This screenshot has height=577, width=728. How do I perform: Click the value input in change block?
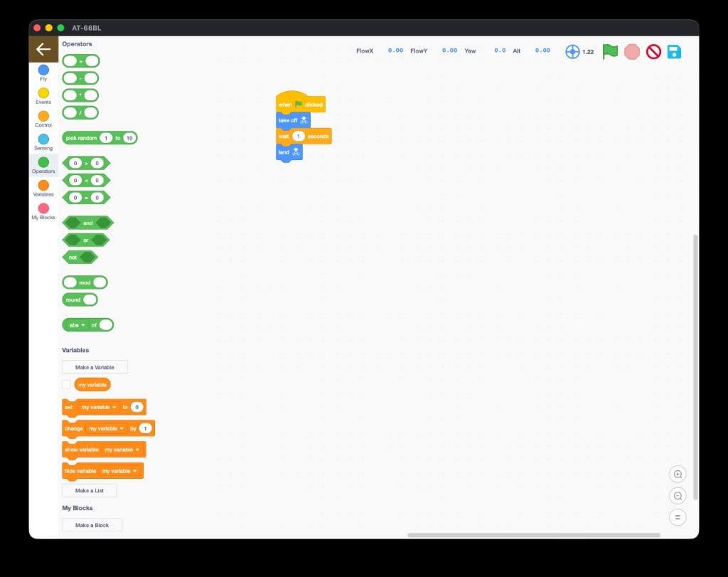[x=145, y=429]
